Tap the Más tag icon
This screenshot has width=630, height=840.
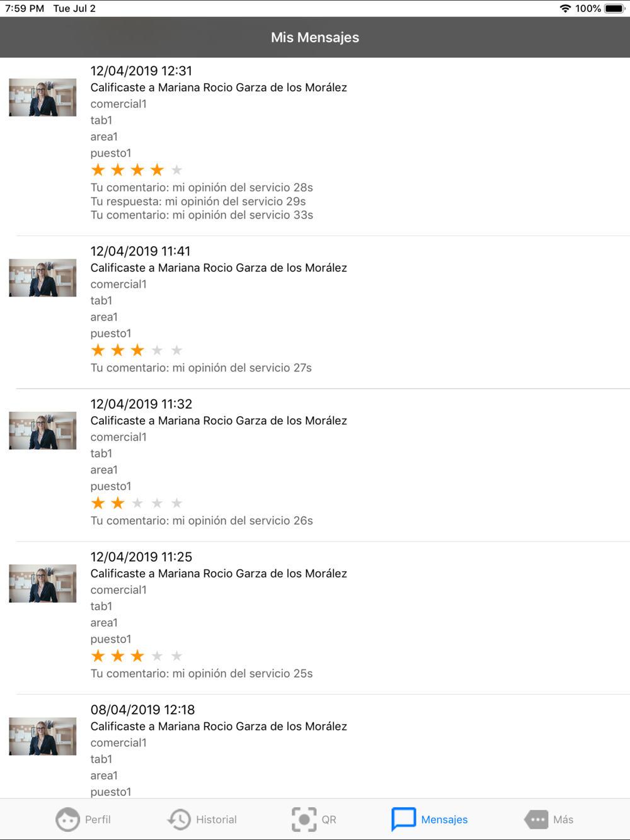pyautogui.click(x=536, y=819)
